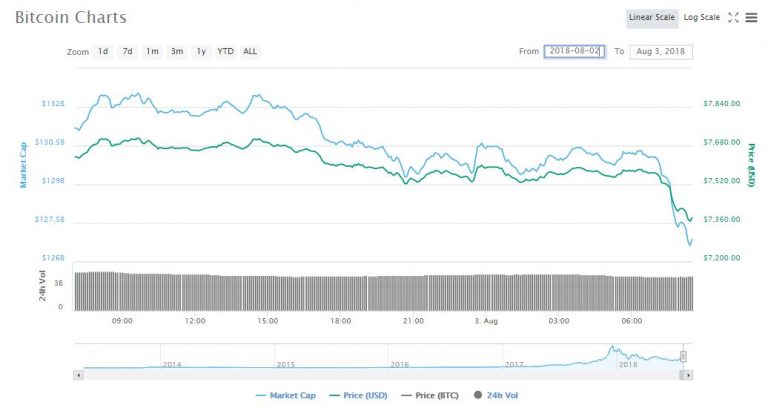Show ALL time zoom range
Image resolution: width=768 pixels, height=405 pixels.
click(x=250, y=51)
